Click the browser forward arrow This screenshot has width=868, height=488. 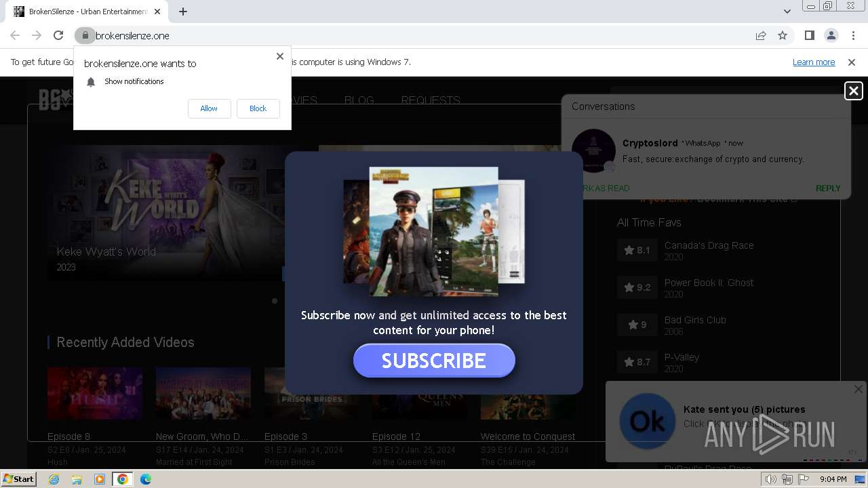[37, 35]
